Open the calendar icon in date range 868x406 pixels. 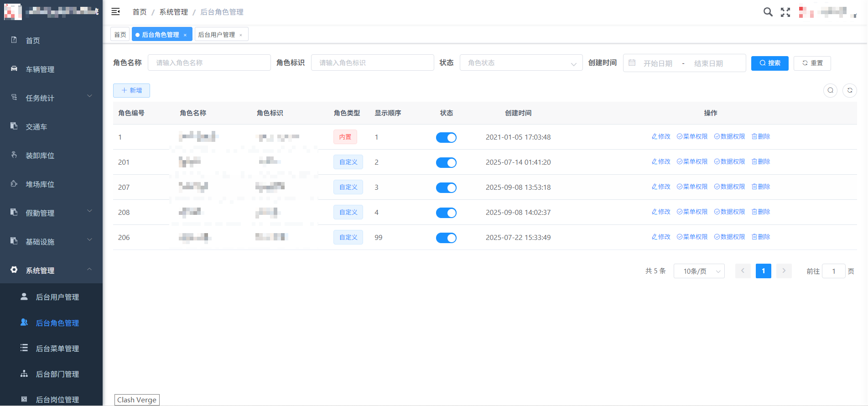coord(632,63)
